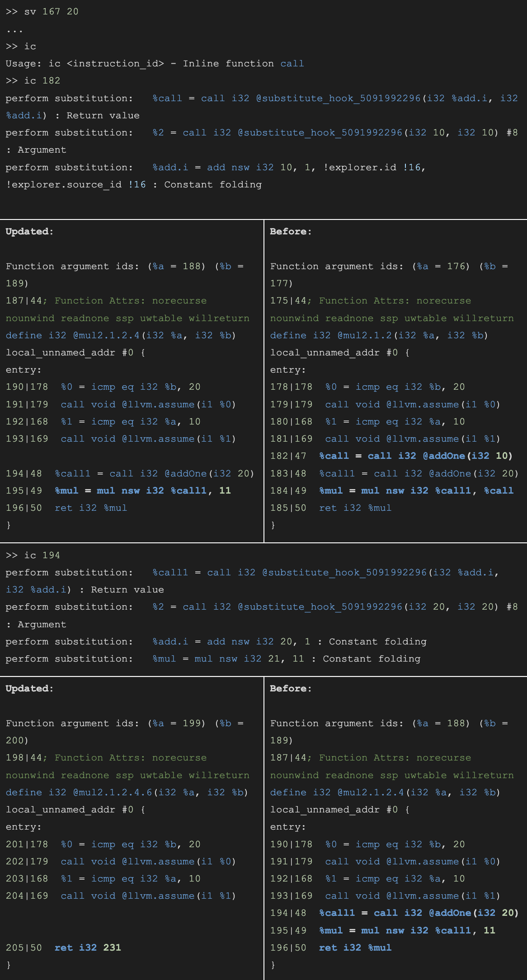Click the 'add nsw i32 20, 1' substitution line
The height and width of the screenshot is (980, 527).
tap(289, 642)
